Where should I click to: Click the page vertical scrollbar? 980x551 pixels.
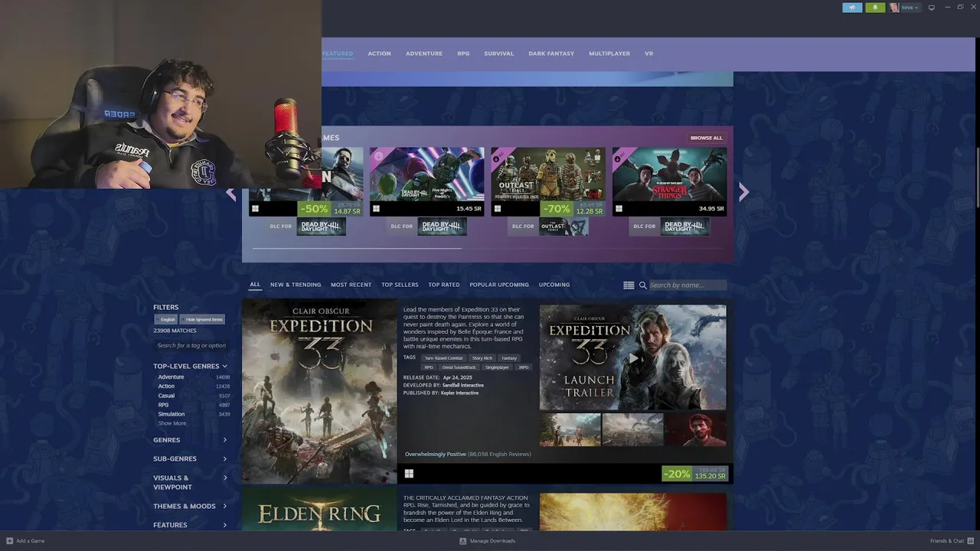977,176
